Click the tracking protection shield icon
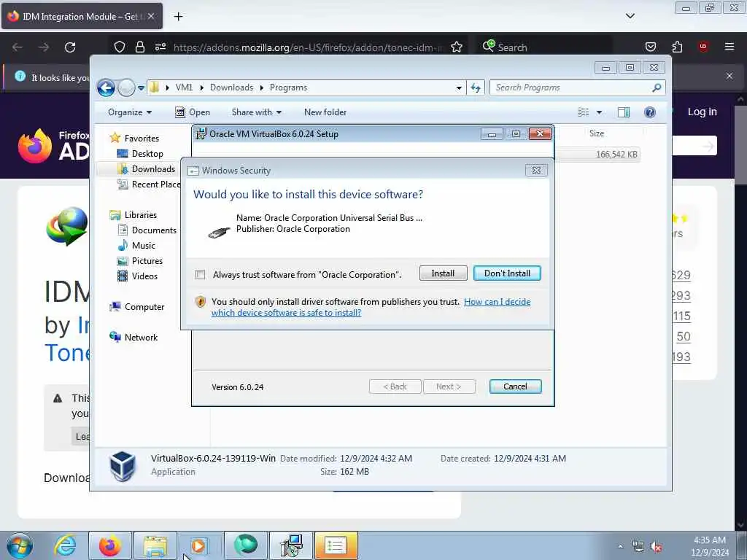 [120, 47]
